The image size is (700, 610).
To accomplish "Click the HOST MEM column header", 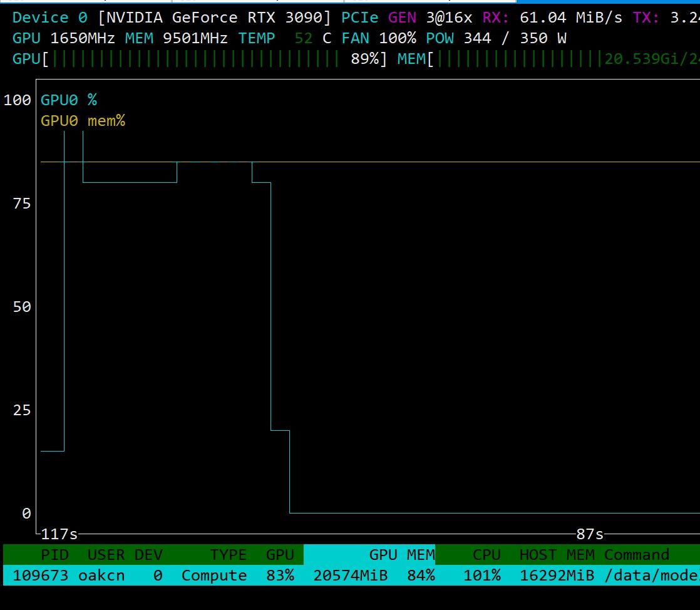I will (x=557, y=555).
